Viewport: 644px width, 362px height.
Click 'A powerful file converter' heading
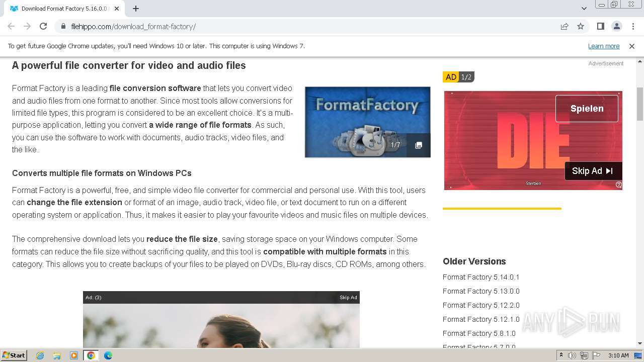click(x=129, y=65)
